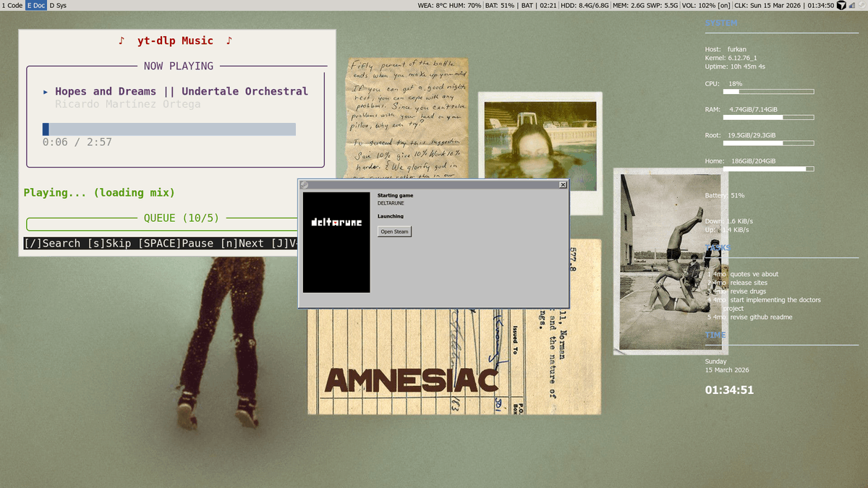Click the 'Launching' status in Steam dialog
This screenshot has height=488, width=868.
(x=391, y=216)
